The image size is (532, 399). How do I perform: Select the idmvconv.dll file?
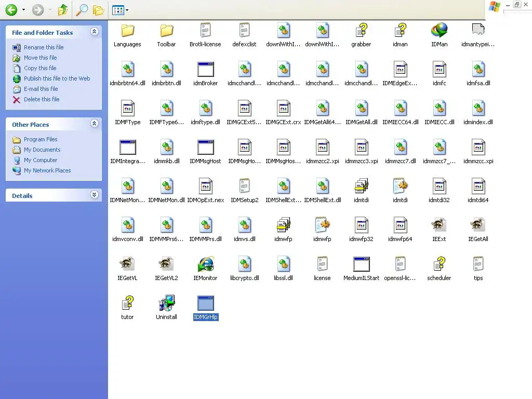[128, 230]
